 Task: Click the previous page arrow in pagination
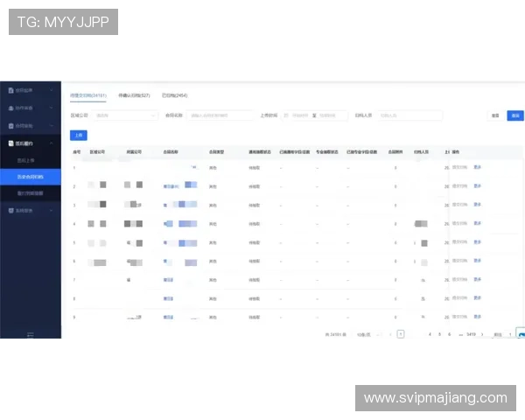tap(390, 334)
